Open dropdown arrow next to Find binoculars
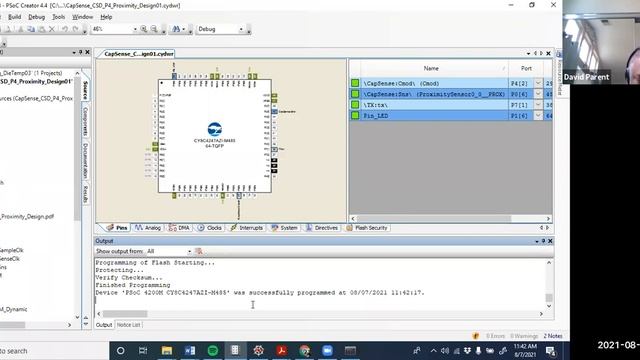This screenshot has height=360, width=640. pos(184,29)
